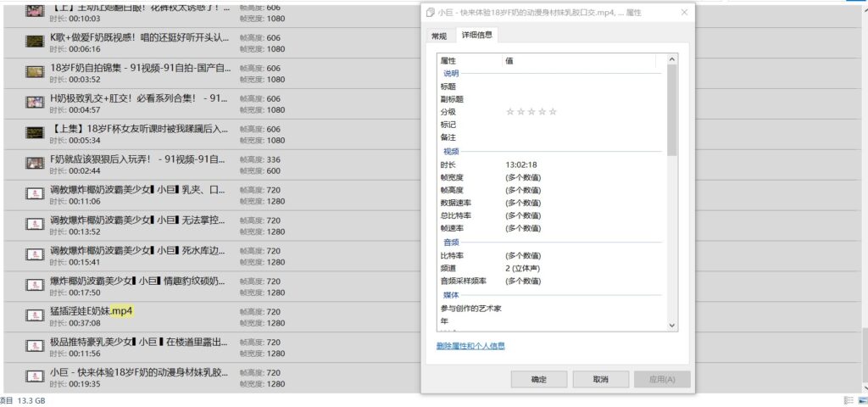
Task: Set 分级 rating to the fifth star
Action: 553,112
